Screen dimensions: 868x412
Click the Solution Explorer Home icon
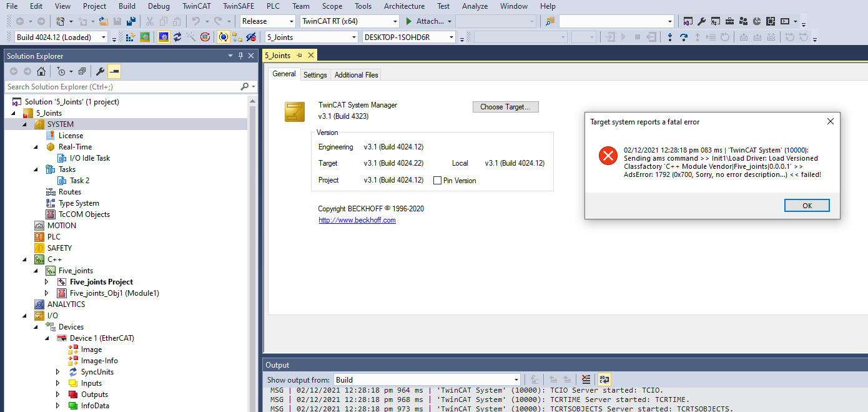tap(41, 71)
